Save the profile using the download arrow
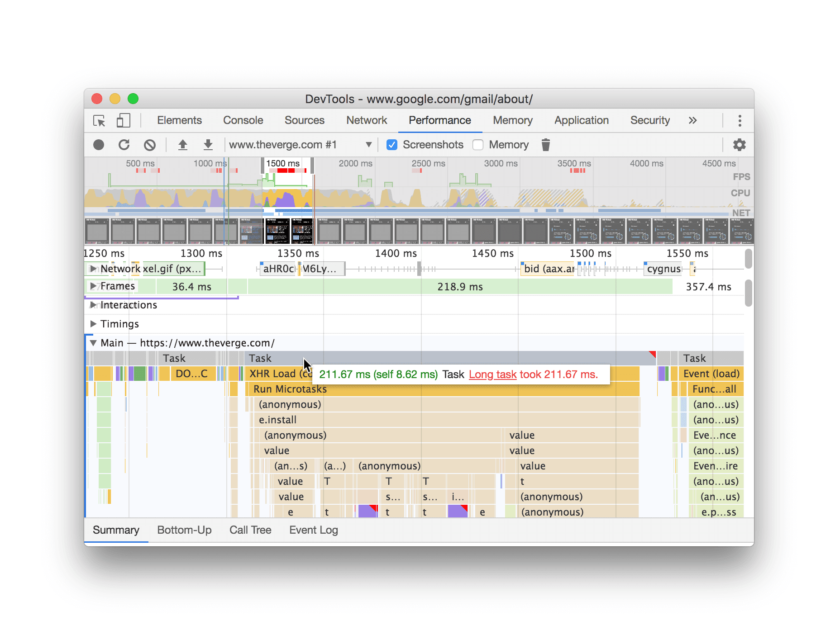Viewport: 840px width, 635px height. (208, 145)
